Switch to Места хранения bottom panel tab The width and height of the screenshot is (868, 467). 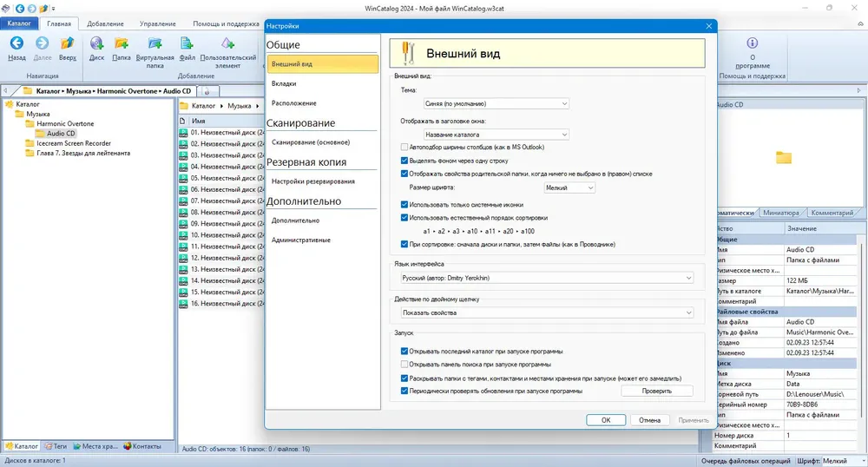click(95, 446)
